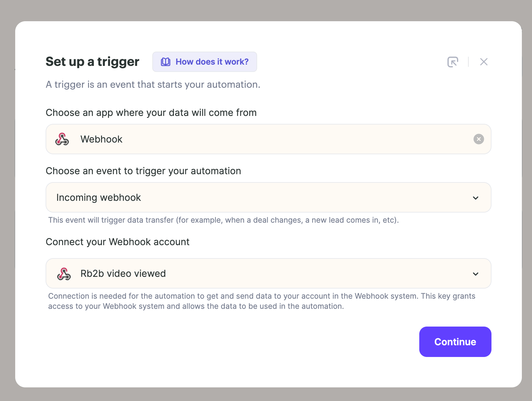Viewport: 532px width, 401px height.
Task: Click the "Set up a trigger" heading
Action: coord(92,62)
